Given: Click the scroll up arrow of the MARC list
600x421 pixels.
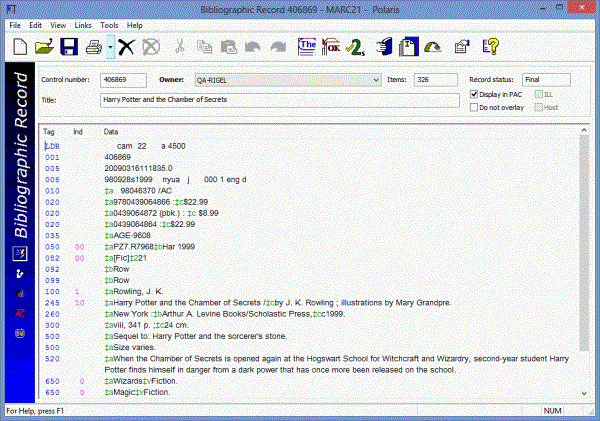Looking at the screenshot, I should point(584,131).
